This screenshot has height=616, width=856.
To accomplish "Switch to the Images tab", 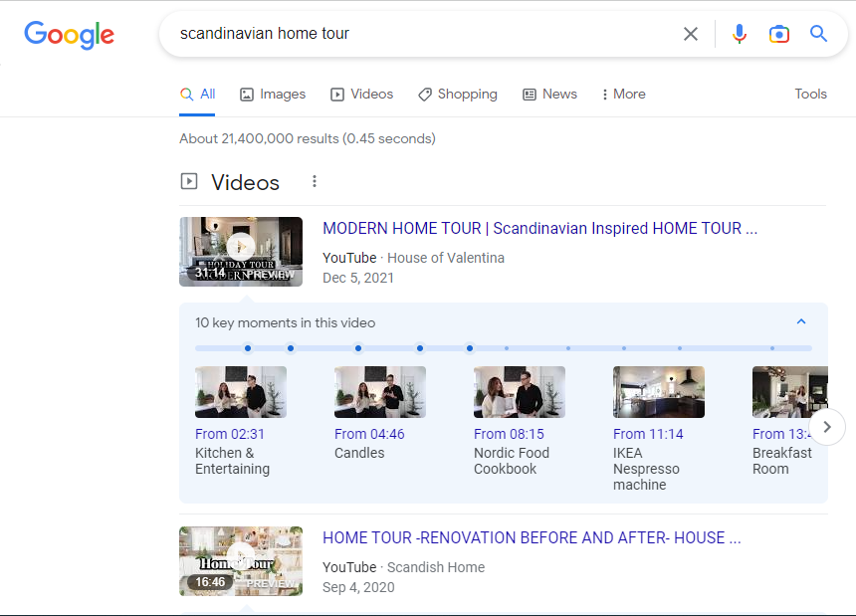I will [x=273, y=94].
